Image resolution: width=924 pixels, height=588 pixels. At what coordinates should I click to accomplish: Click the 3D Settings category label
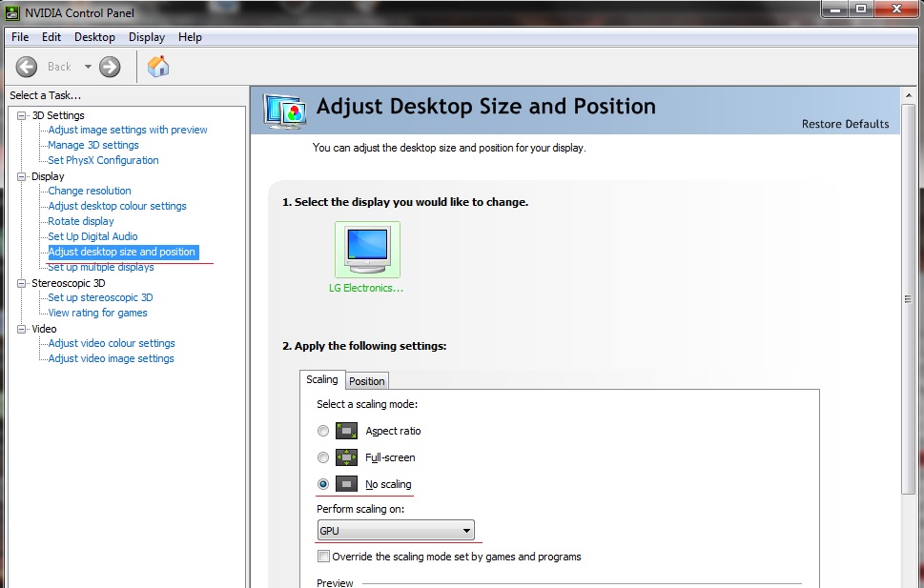pos(58,115)
